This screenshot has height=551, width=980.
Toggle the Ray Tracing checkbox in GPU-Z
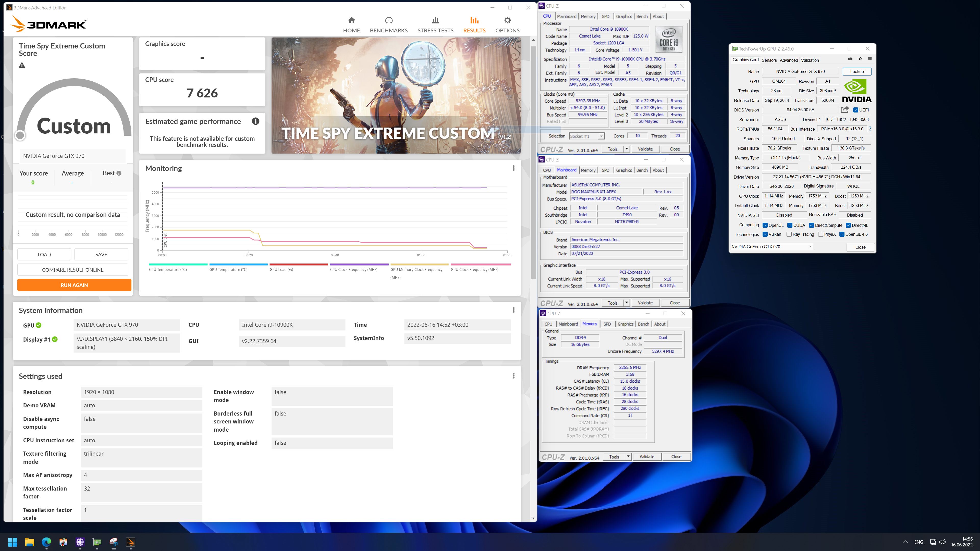[789, 234]
